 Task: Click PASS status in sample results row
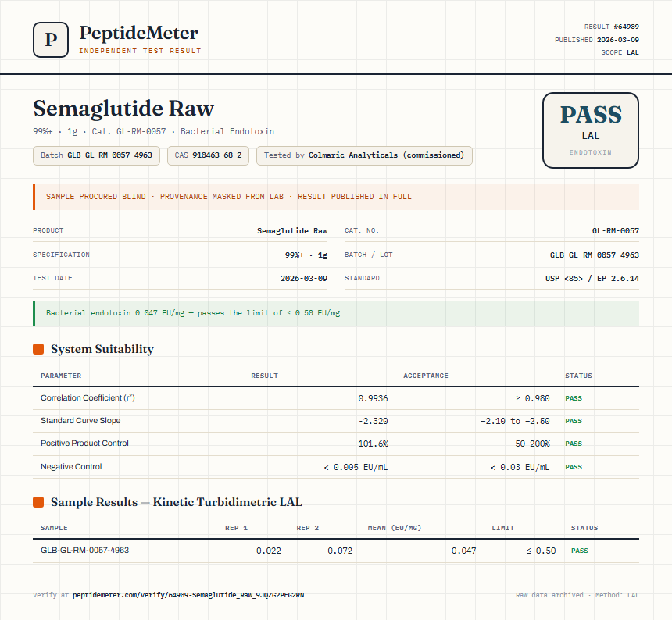pyautogui.click(x=580, y=551)
